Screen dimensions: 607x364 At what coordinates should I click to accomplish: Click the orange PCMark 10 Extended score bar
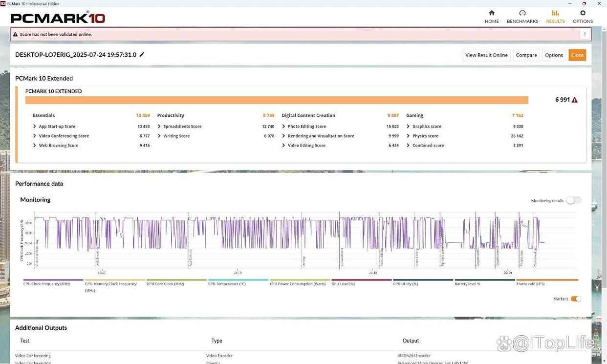coord(277,100)
